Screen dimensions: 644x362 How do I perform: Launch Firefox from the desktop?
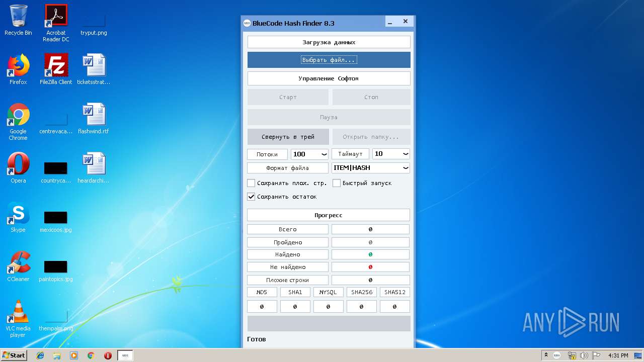coord(18,69)
